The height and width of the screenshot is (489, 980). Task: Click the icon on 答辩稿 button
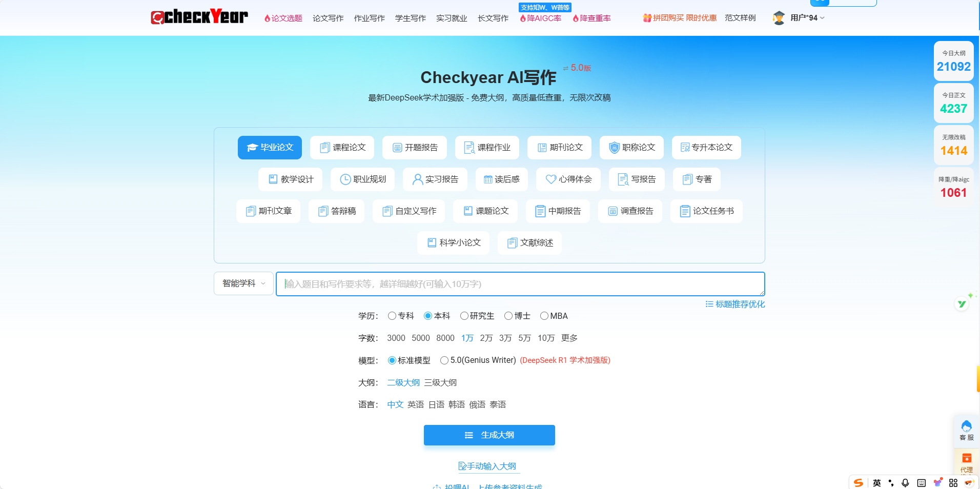point(323,211)
